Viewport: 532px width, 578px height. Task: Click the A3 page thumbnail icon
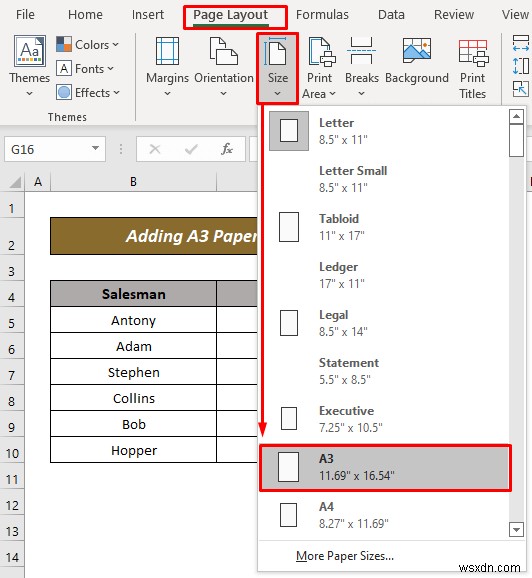point(289,467)
